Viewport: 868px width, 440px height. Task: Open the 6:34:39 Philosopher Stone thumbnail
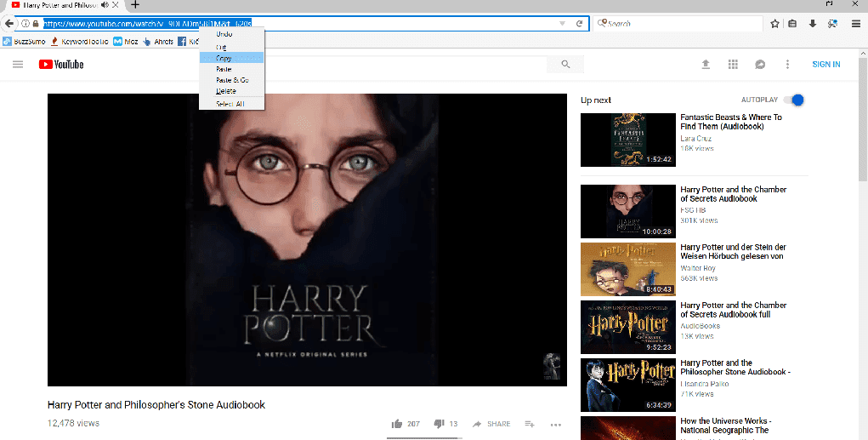(x=627, y=386)
